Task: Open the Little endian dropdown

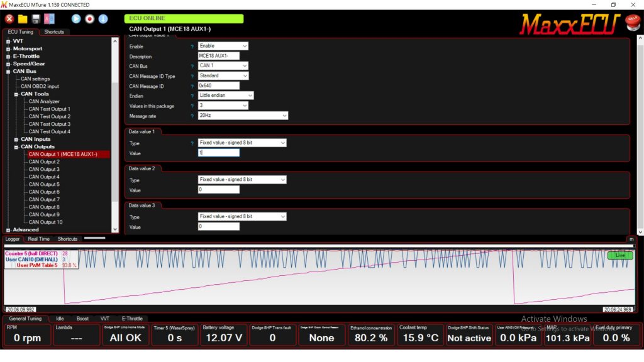Action: tap(226, 96)
